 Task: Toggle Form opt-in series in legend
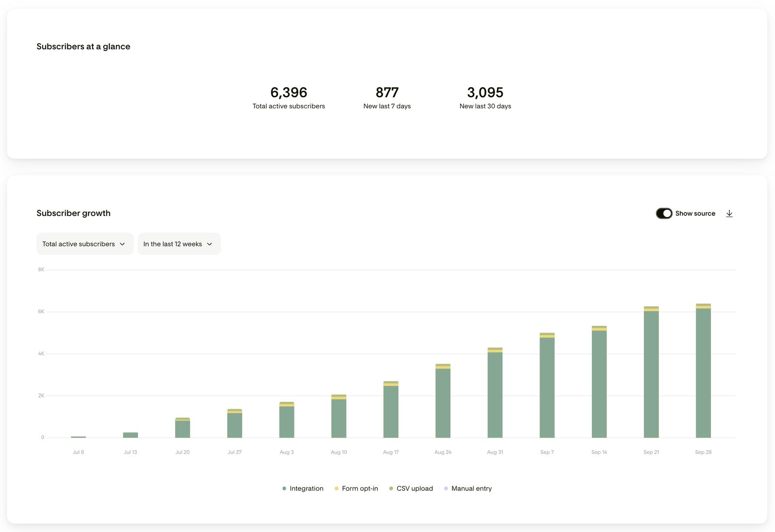pos(356,488)
